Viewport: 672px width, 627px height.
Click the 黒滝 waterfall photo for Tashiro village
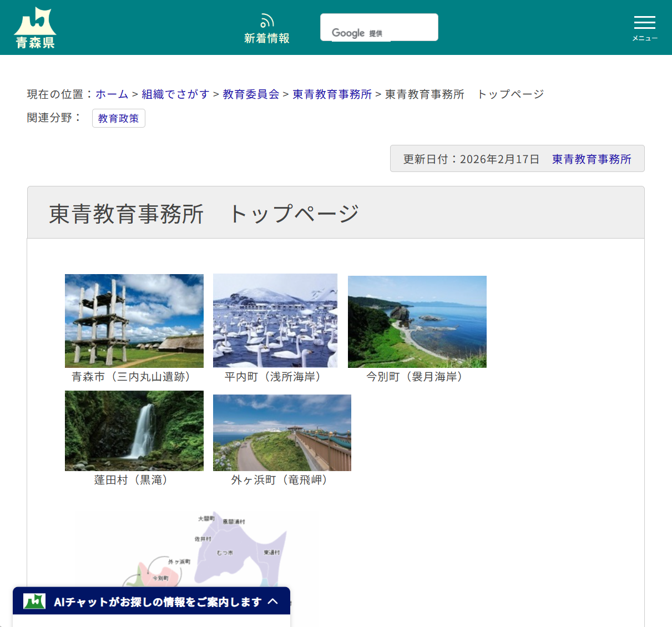tap(134, 431)
